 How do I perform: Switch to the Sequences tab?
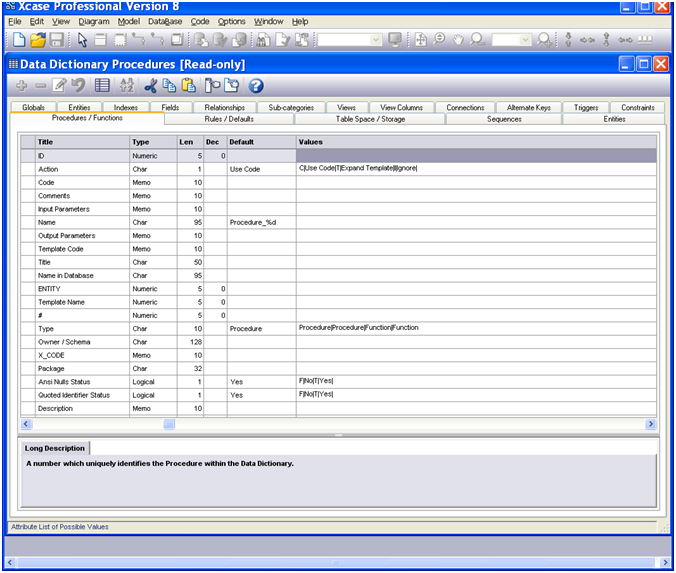pos(504,119)
